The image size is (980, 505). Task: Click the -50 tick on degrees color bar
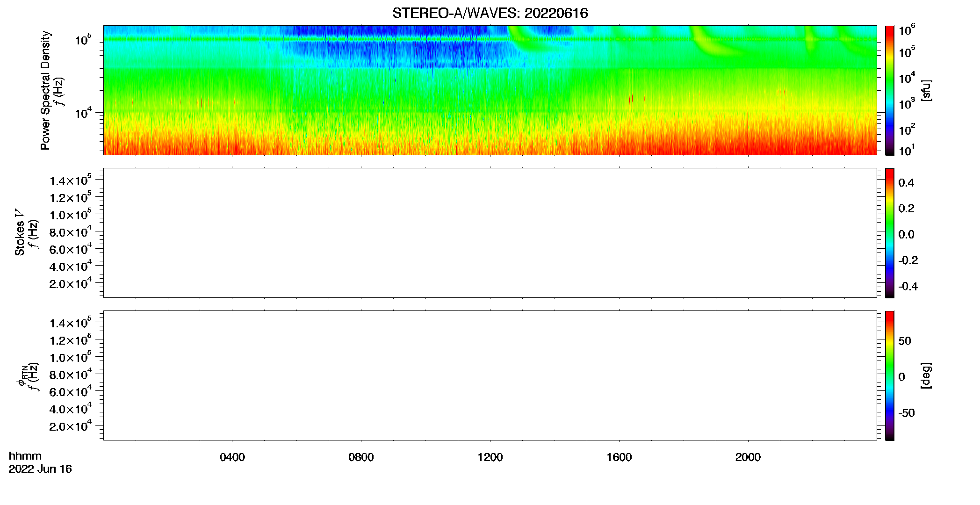click(x=907, y=413)
